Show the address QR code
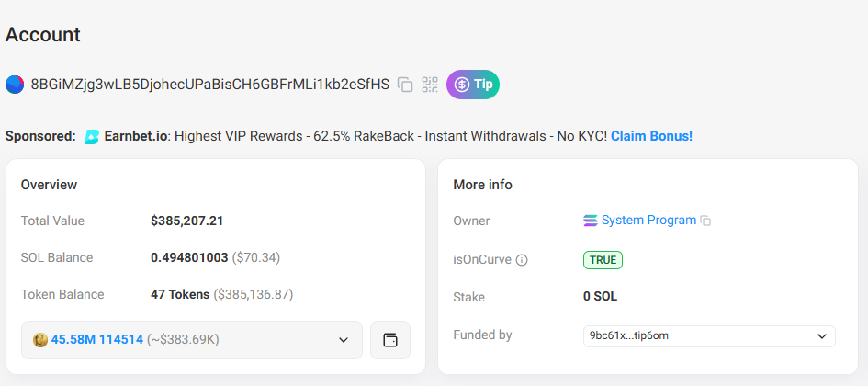868x386 pixels. pos(430,85)
